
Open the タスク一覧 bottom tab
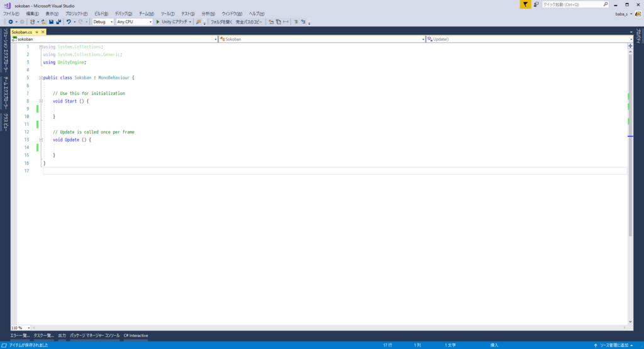pos(43,335)
